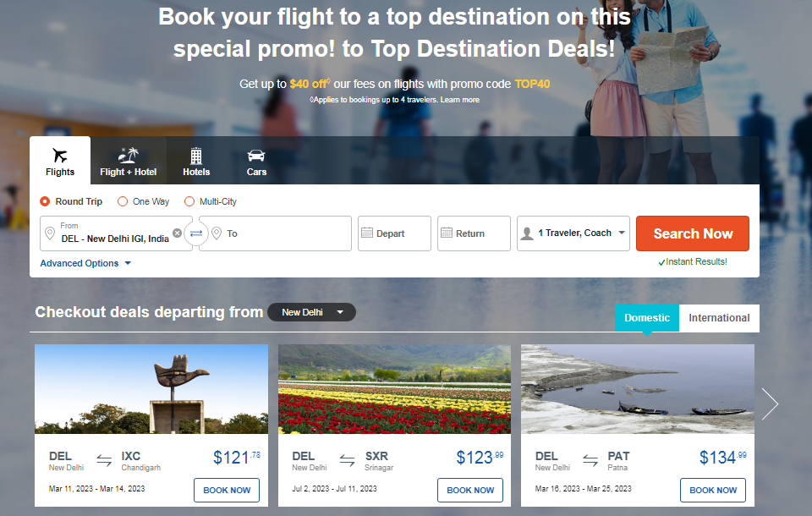Click the airplane icon on Flights tab
812x516 pixels.
point(60,156)
